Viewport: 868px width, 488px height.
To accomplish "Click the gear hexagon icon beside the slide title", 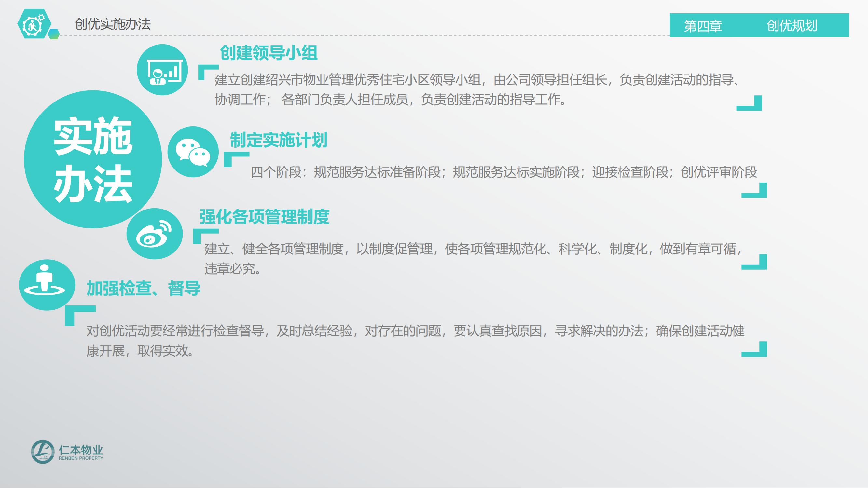I will pos(34,24).
